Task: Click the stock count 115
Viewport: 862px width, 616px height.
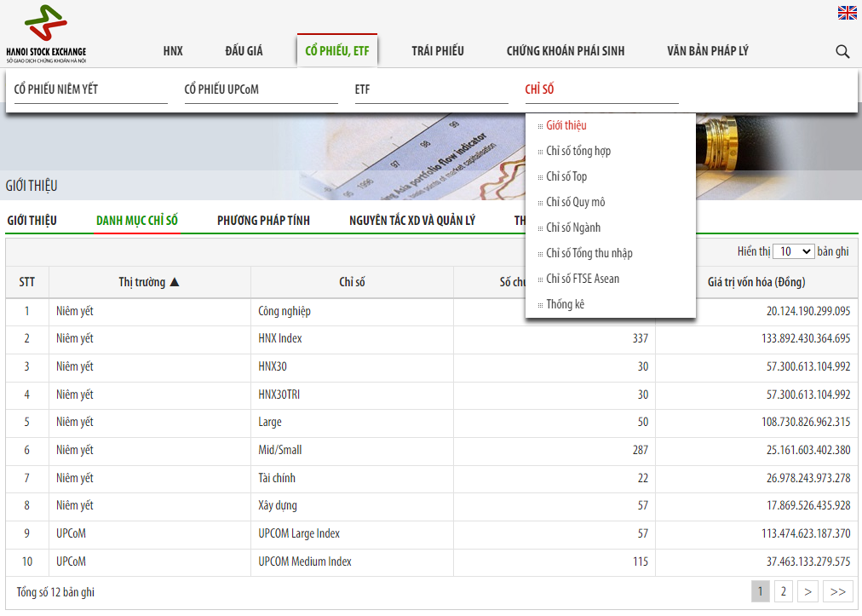Action: (x=640, y=562)
